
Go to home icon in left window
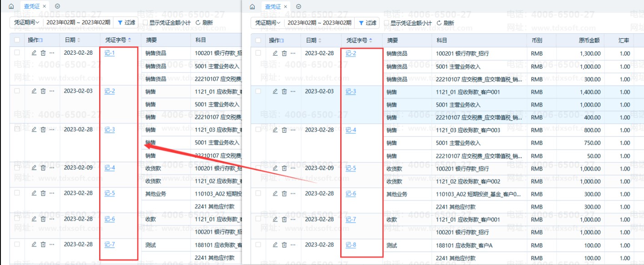11,6
